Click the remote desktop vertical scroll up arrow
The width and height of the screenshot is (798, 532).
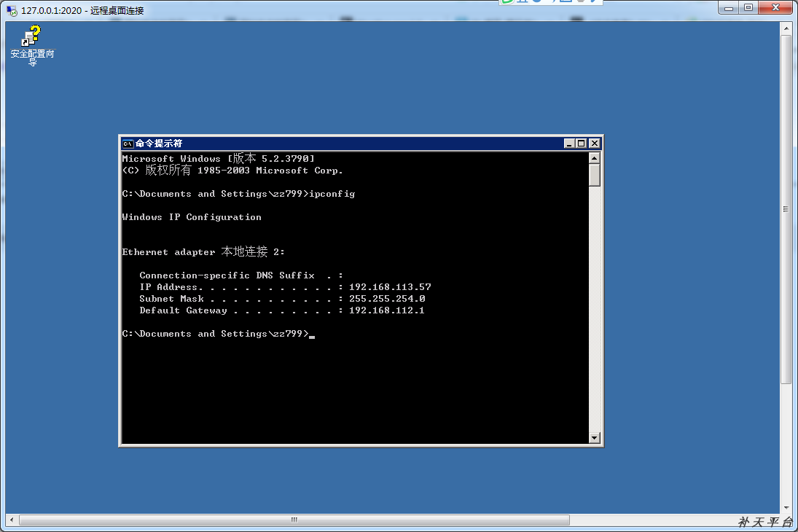tap(786, 28)
